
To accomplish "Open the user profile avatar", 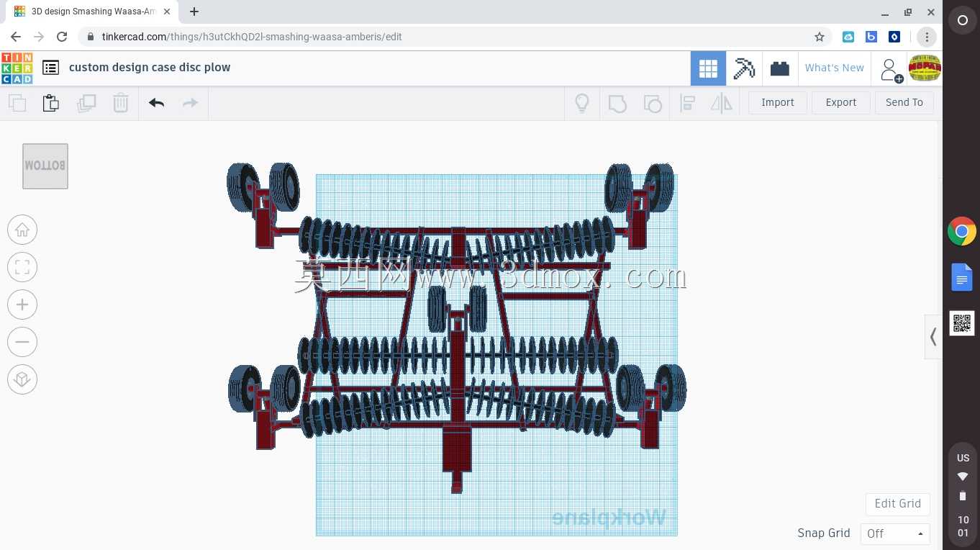I will pos(925,68).
